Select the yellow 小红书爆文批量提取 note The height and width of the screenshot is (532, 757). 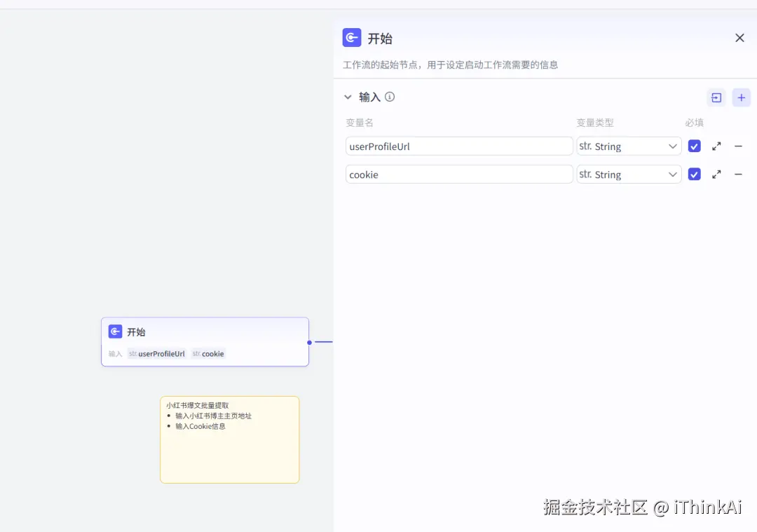click(x=230, y=439)
